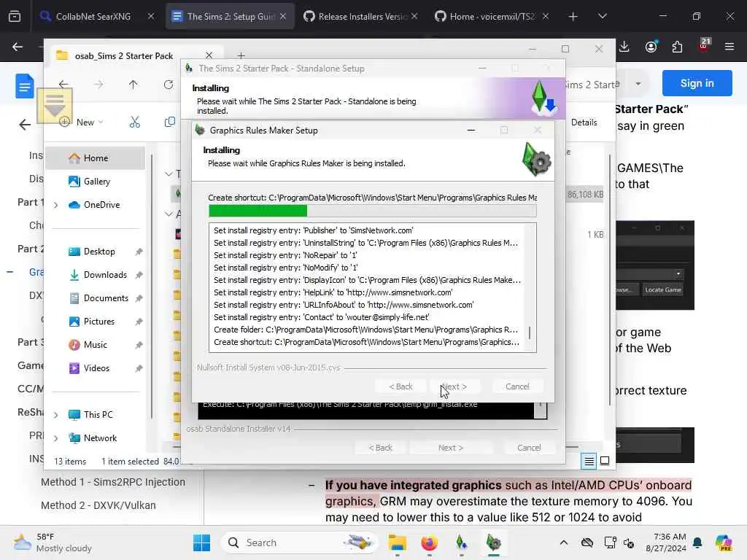Click the Cut scissors icon in Explorer
The width and height of the screenshot is (747, 560).
click(135, 122)
